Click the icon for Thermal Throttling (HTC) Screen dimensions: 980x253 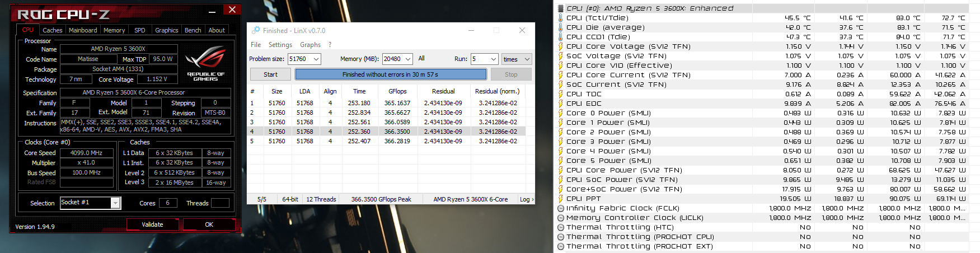(561, 227)
